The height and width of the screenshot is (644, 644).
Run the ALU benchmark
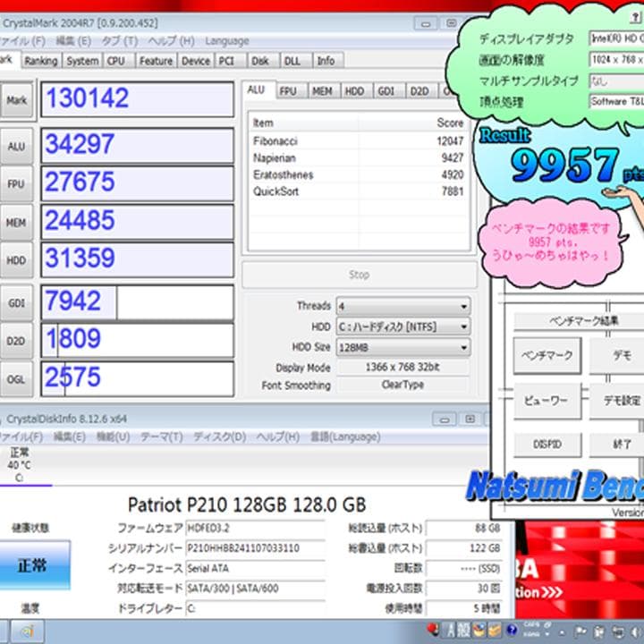[x=16, y=146]
